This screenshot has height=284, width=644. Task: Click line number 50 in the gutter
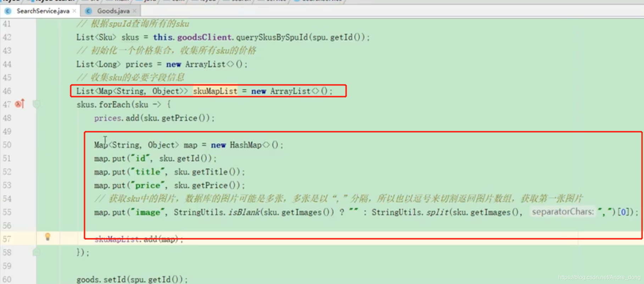coord(7,145)
